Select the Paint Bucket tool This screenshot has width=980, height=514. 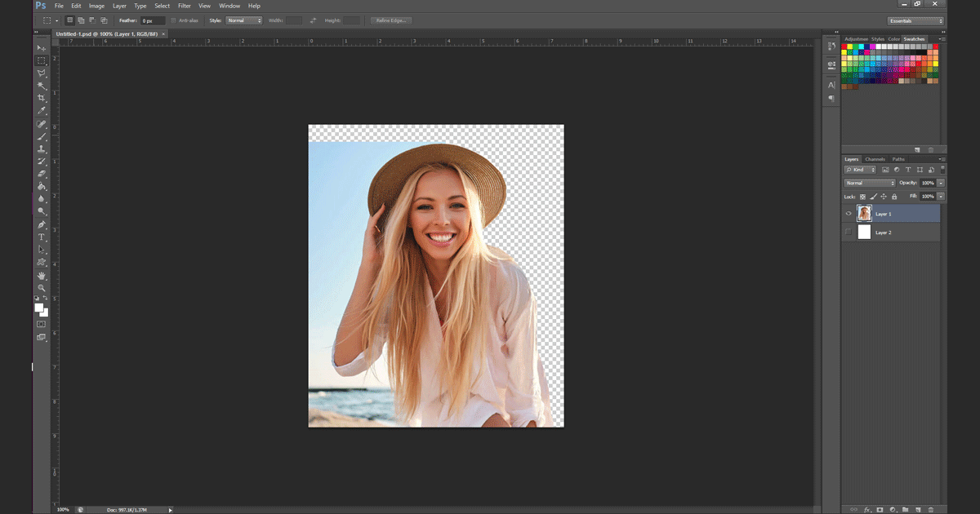[42, 186]
